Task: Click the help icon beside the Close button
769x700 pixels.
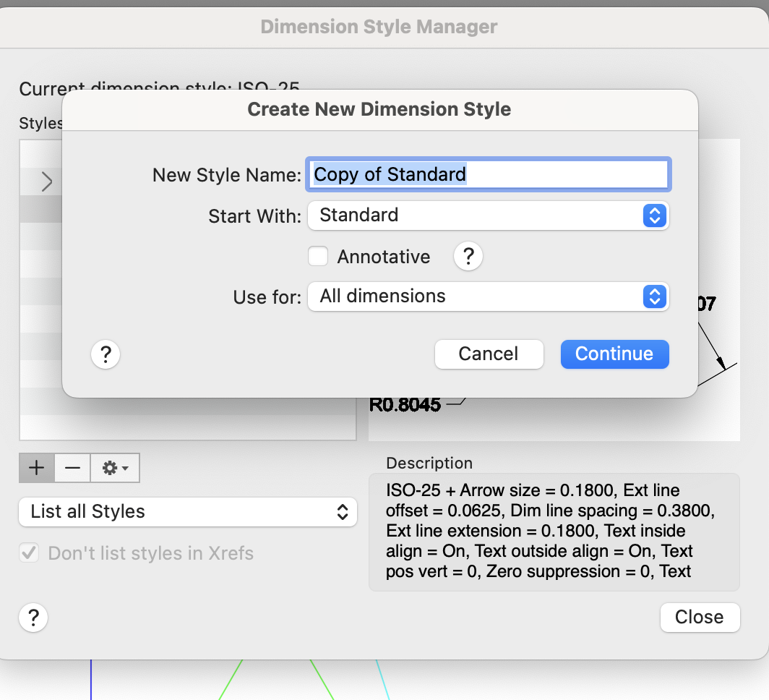Action: click(x=33, y=618)
